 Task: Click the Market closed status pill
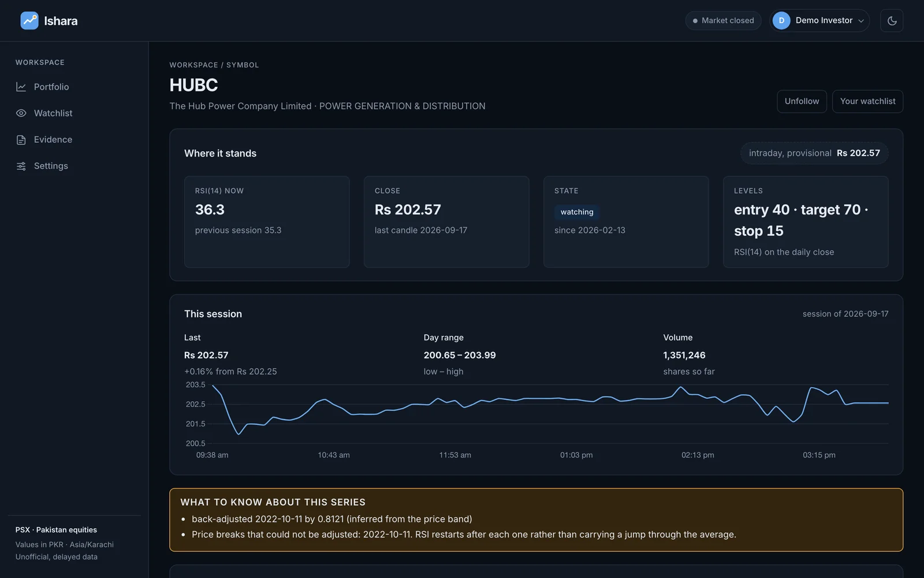[x=723, y=21]
